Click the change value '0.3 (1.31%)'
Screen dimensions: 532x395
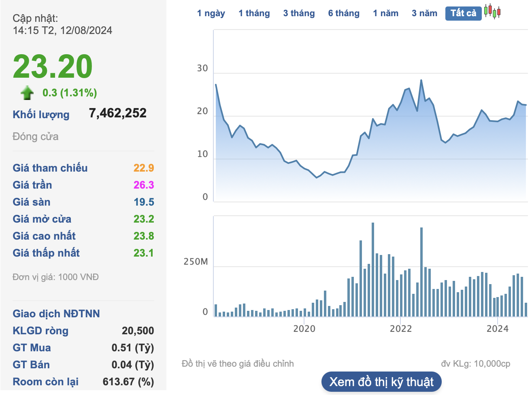tap(70, 93)
